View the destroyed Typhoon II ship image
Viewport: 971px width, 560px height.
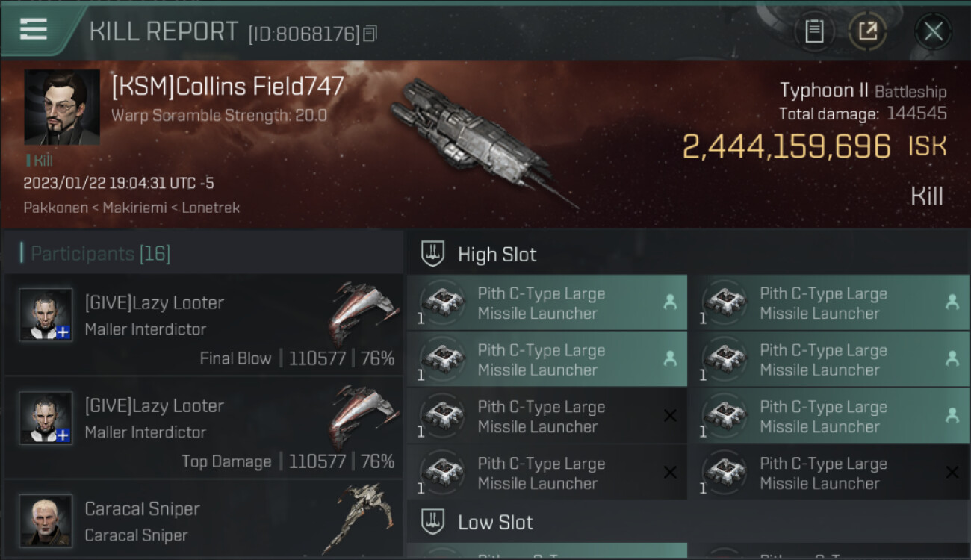[x=478, y=138]
